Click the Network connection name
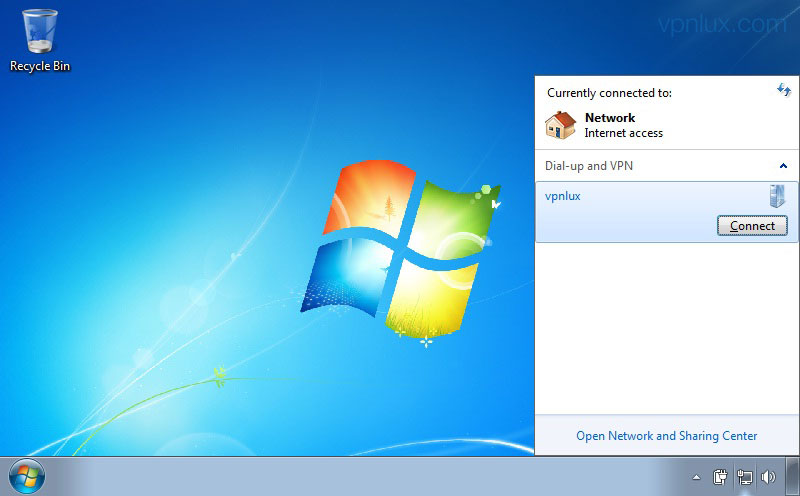 click(x=610, y=118)
